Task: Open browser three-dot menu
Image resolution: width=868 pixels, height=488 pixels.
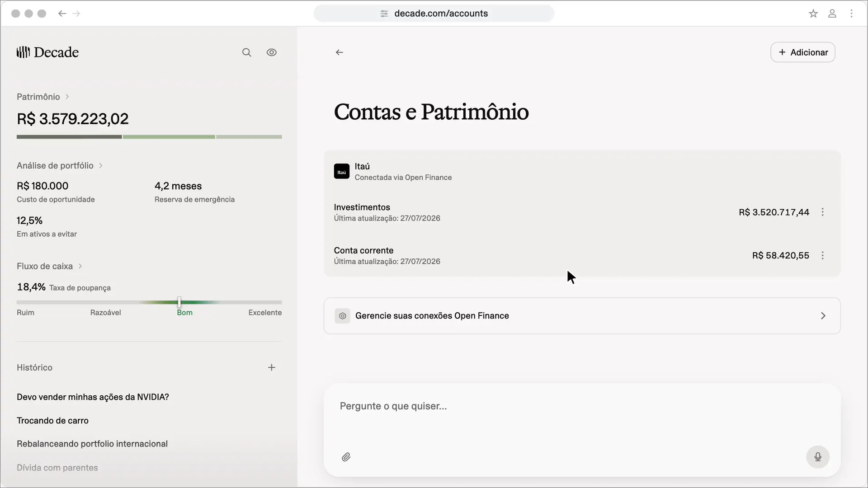Action: tap(851, 14)
